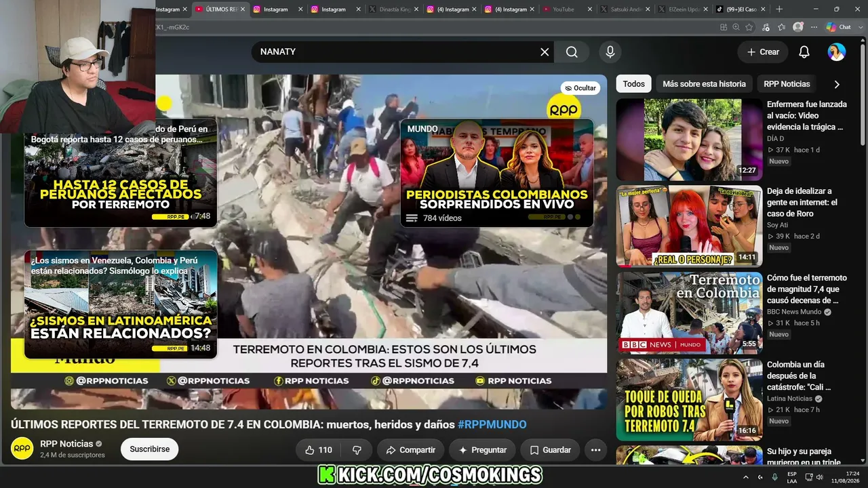Open the taskbar volume control

pyautogui.click(x=821, y=477)
